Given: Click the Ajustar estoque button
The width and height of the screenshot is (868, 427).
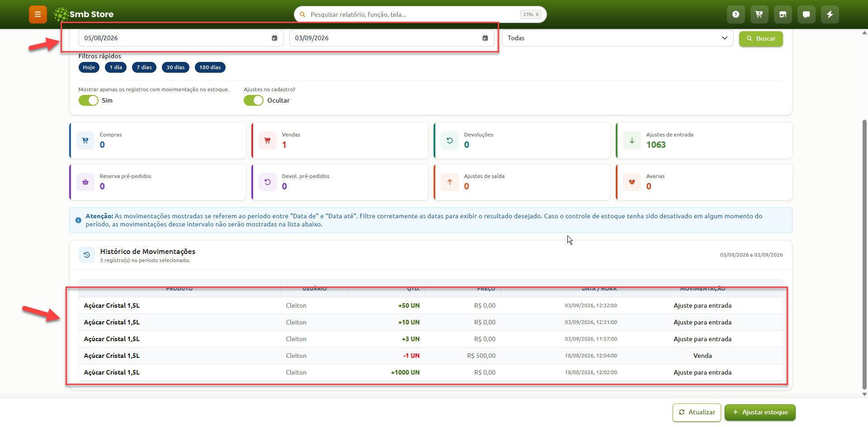Looking at the screenshot, I should pyautogui.click(x=760, y=413).
